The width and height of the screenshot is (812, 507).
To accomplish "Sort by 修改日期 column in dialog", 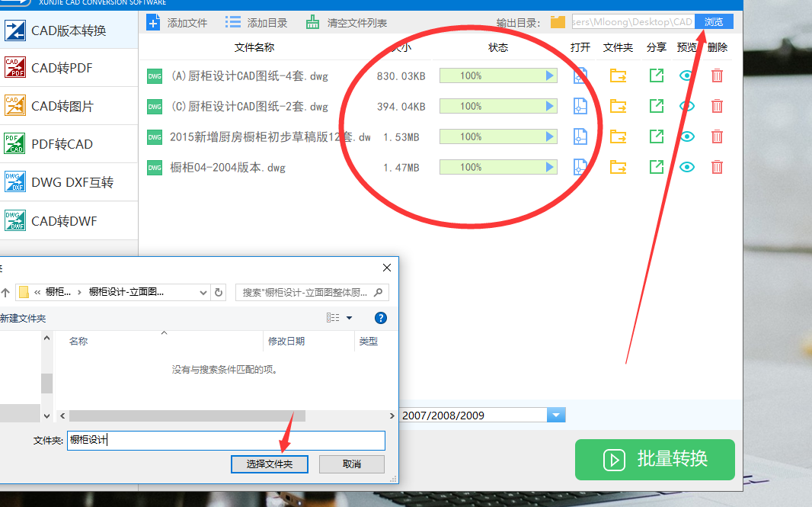I will (286, 341).
